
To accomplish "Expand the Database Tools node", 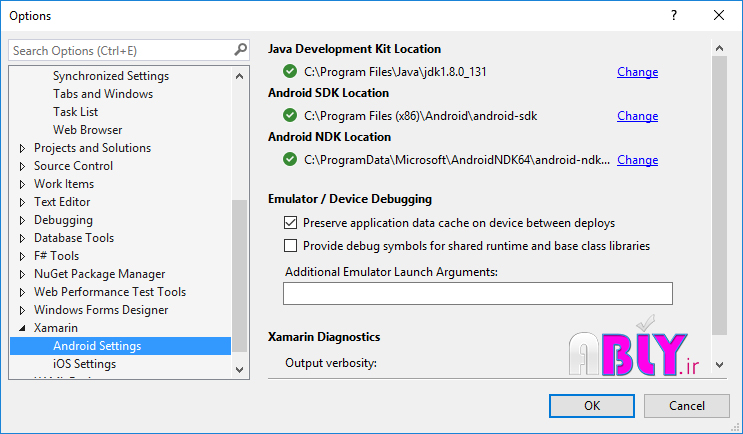I will pyautogui.click(x=22, y=238).
